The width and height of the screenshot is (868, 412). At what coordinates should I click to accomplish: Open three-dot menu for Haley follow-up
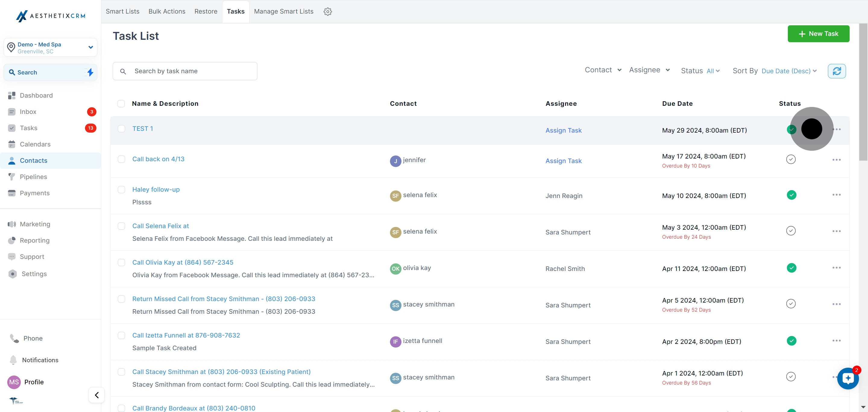pyautogui.click(x=836, y=195)
